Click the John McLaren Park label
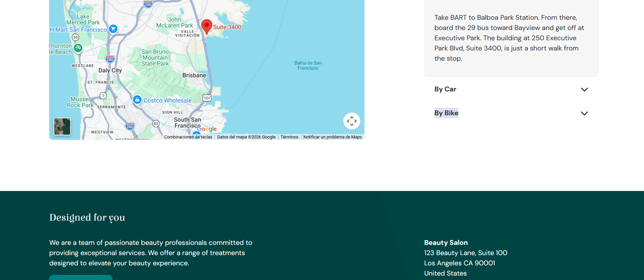The image size is (644, 280). pos(175,23)
